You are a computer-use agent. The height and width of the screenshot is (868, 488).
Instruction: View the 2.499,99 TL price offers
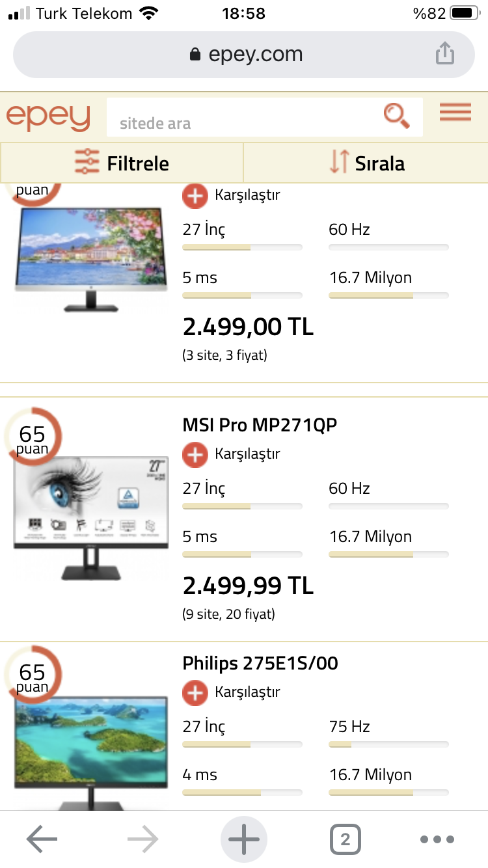coord(248,586)
